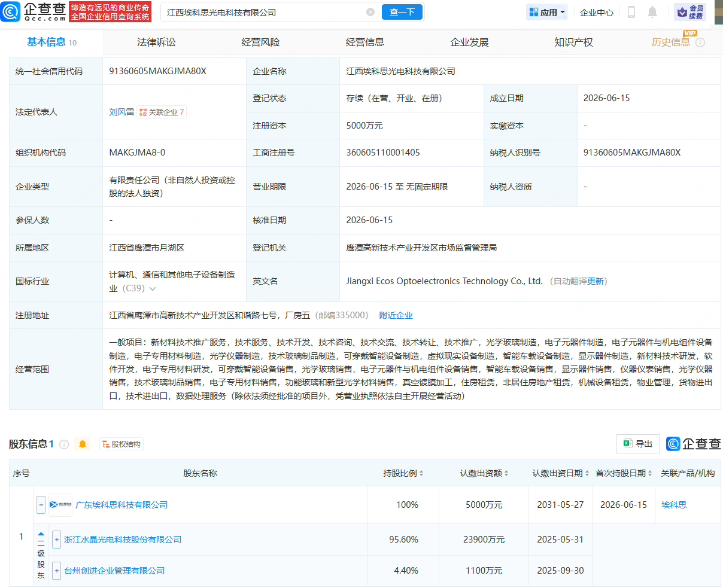Select the 江西省鹰潭市月湖区 region value
The image size is (723, 588).
(x=147, y=248)
